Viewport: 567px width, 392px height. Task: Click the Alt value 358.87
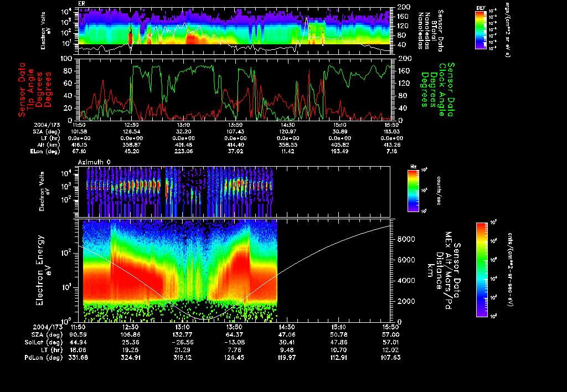[x=132, y=145]
